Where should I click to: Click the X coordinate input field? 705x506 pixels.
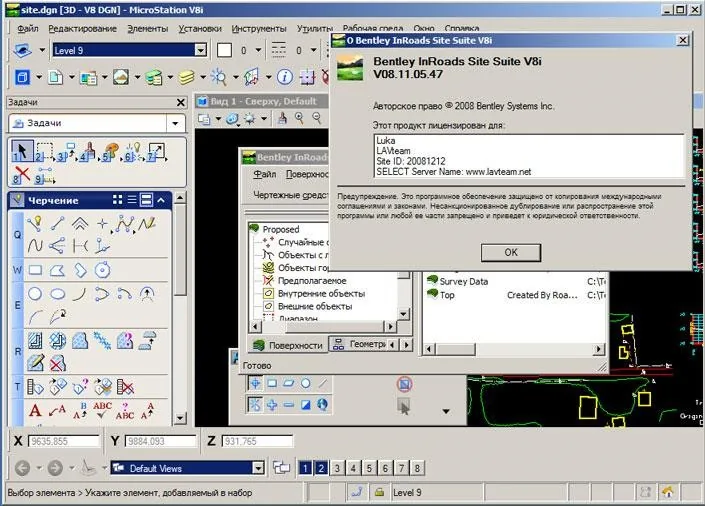click(x=63, y=441)
